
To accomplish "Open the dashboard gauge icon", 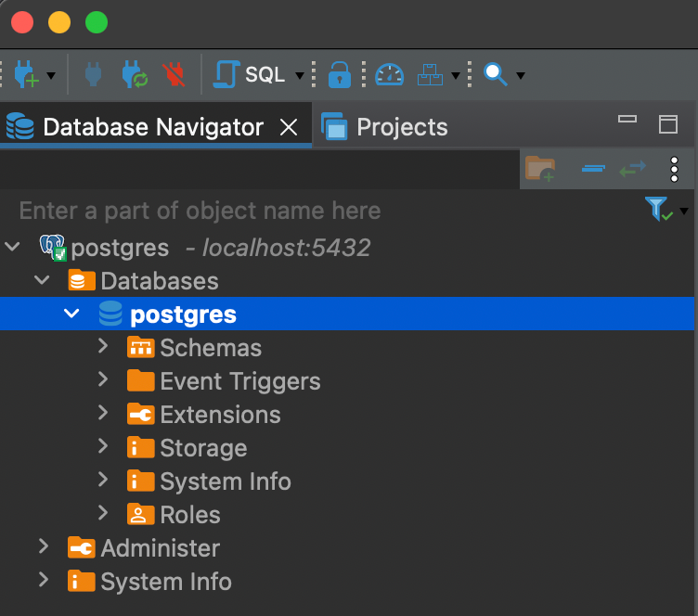I will click(390, 75).
